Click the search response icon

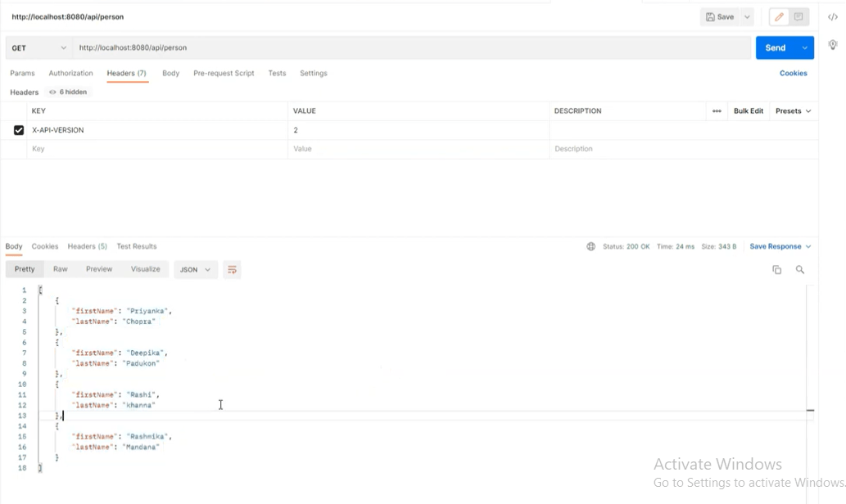click(800, 269)
